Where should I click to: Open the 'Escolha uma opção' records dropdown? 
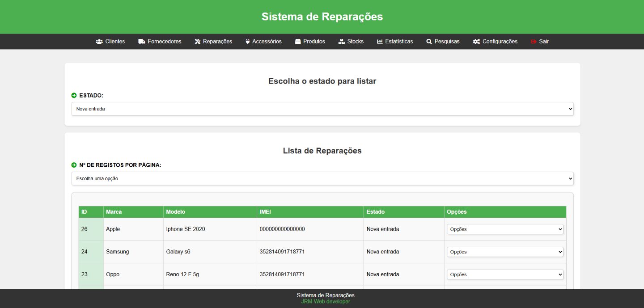tap(322, 178)
